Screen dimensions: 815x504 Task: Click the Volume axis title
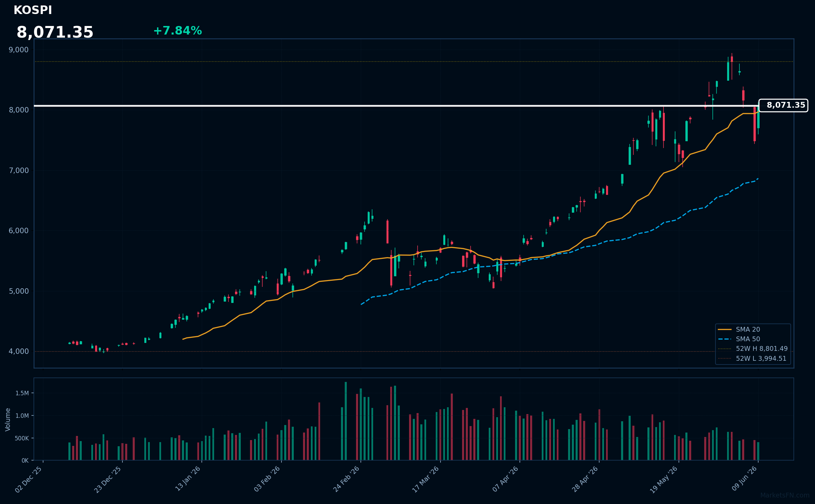8,420
